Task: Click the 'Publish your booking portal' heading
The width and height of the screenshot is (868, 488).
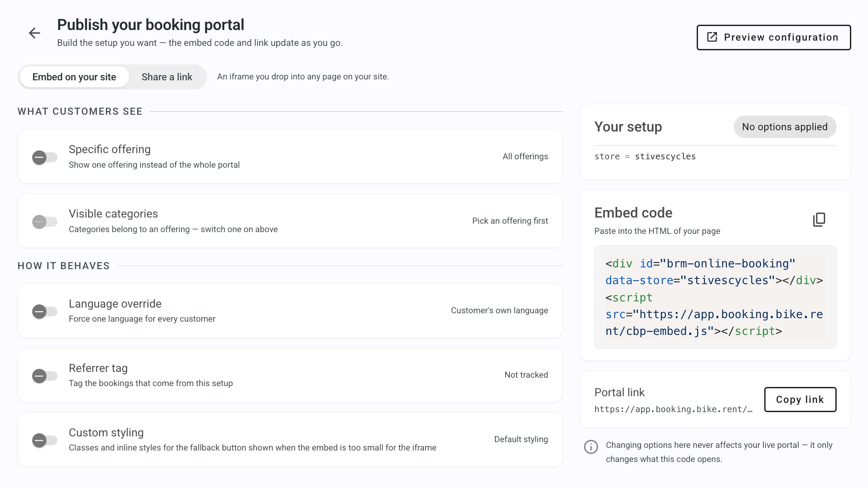Action: (151, 25)
